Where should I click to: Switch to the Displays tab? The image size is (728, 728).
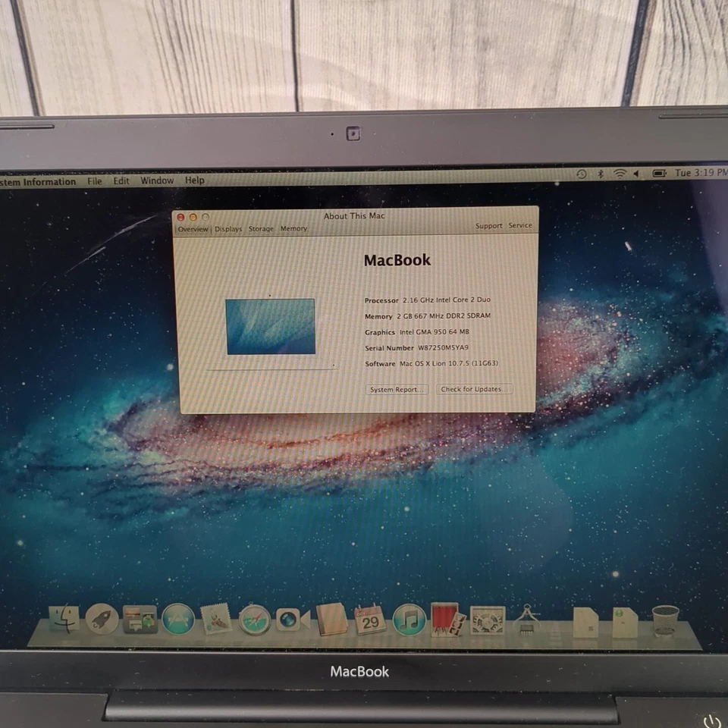click(227, 228)
